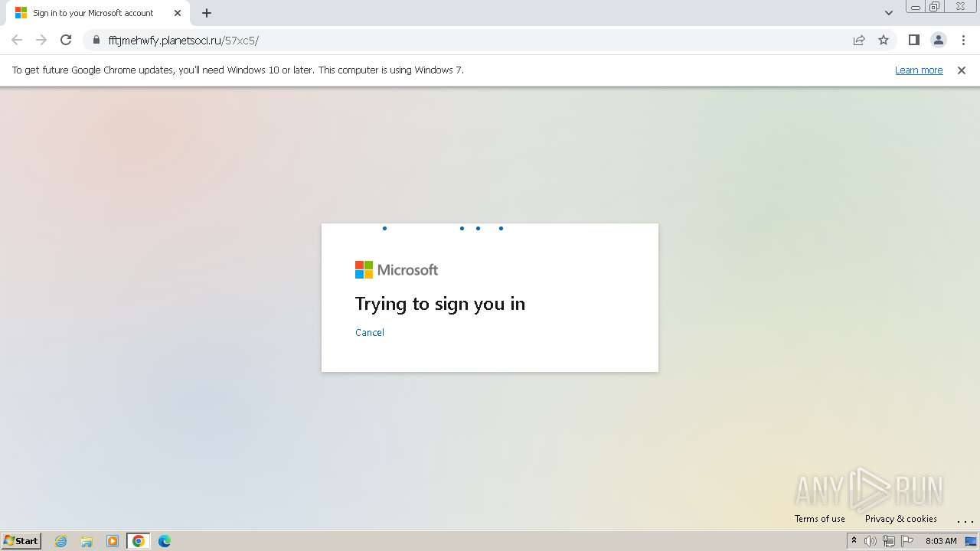
Task: Click the Windows 7 update notice text
Action: coord(238,70)
